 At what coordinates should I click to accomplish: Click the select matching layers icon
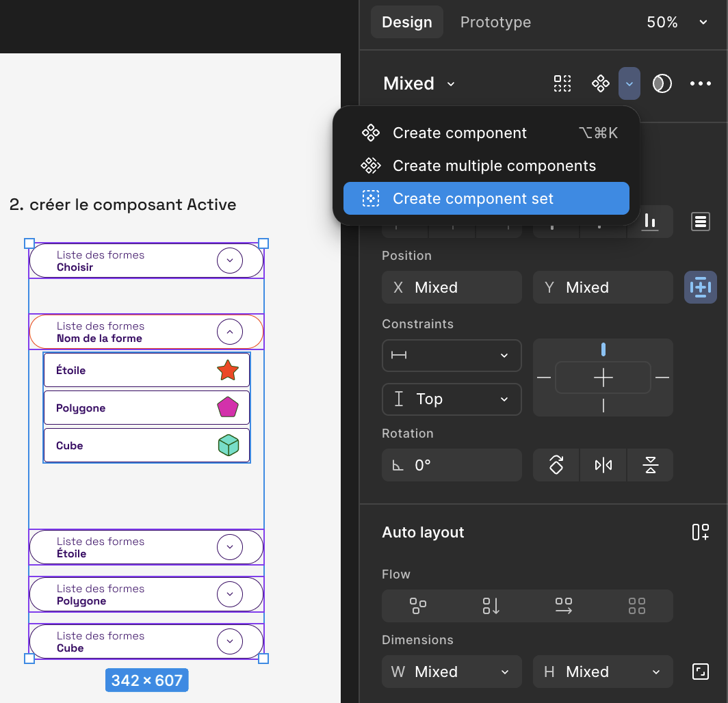coord(562,83)
